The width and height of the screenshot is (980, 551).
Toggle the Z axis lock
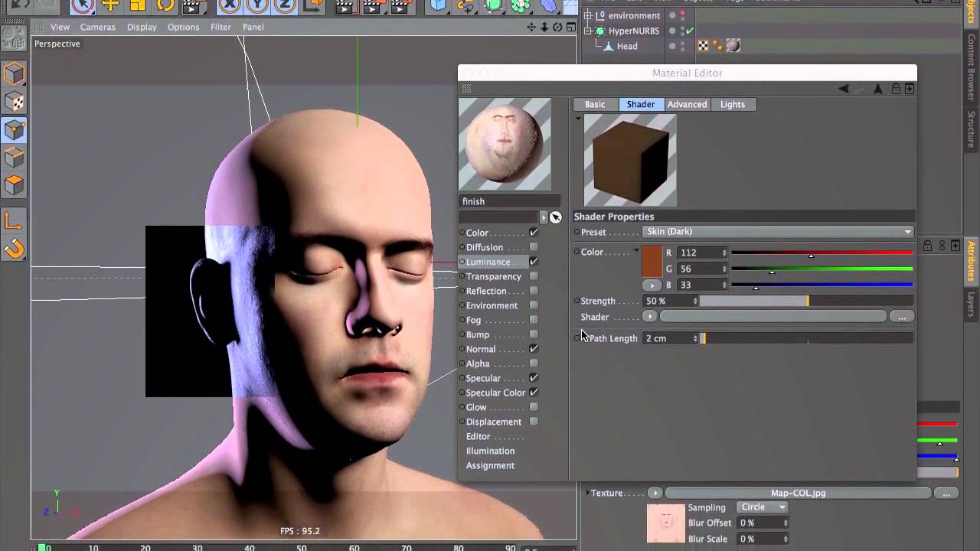(285, 5)
